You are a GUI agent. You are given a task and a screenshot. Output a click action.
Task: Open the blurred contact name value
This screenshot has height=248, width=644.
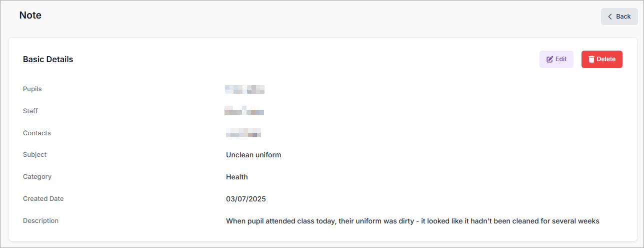(x=243, y=133)
